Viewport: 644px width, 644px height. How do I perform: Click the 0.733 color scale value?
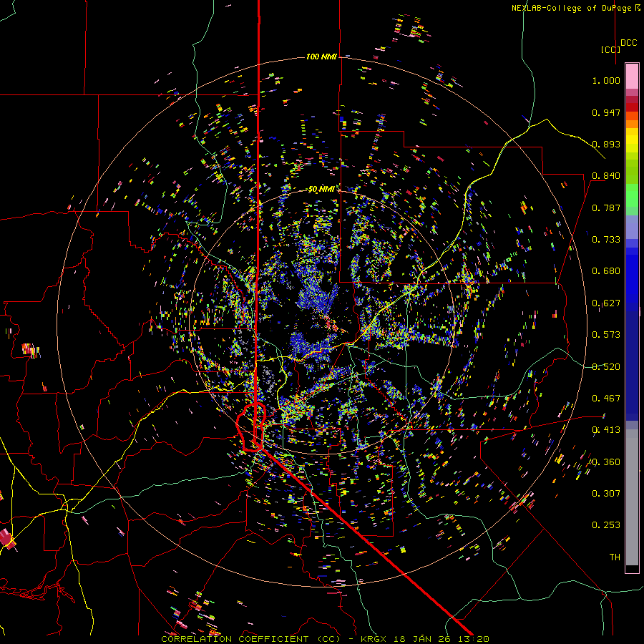click(x=606, y=240)
